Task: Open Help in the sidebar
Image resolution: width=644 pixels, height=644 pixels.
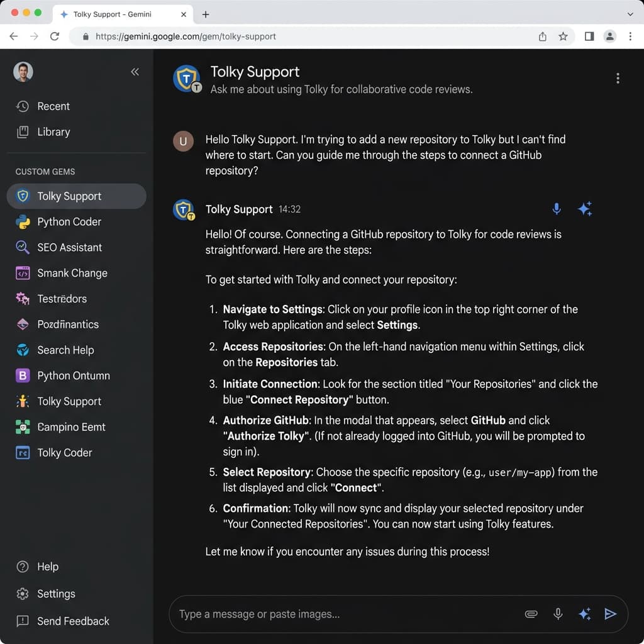Action: pyautogui.click(x=37, y=567)
